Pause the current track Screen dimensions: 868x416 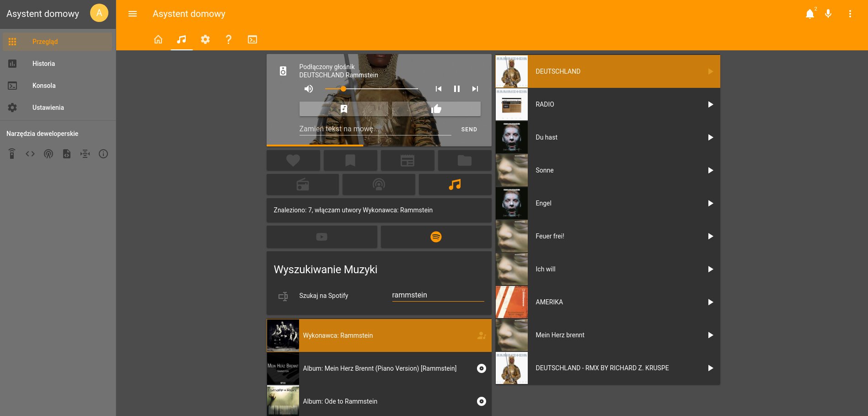(x=457, y=89)
